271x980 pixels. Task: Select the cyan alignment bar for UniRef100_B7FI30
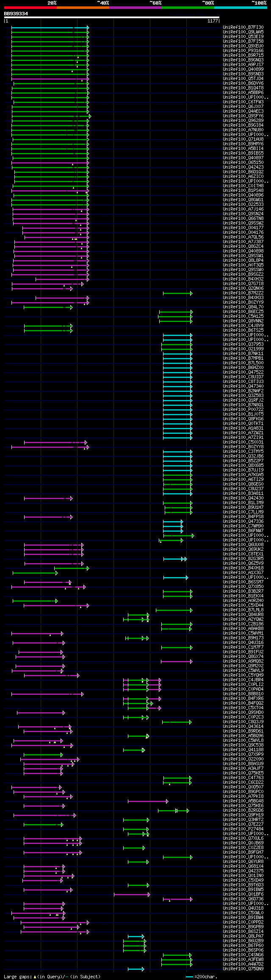pyautogui.click(x=50, y=28)
